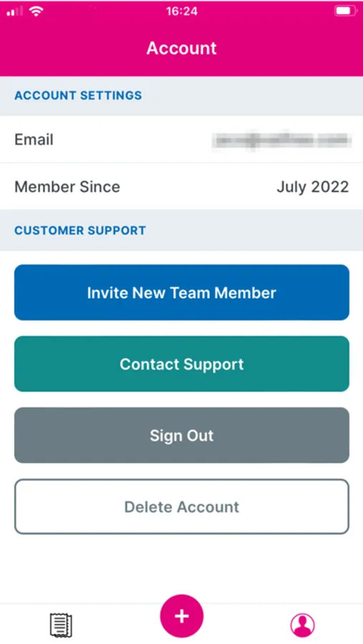This screenshot has height=644, width=363.
Task: Tap the cellular signal bars icon
Action: click(15, 11)
